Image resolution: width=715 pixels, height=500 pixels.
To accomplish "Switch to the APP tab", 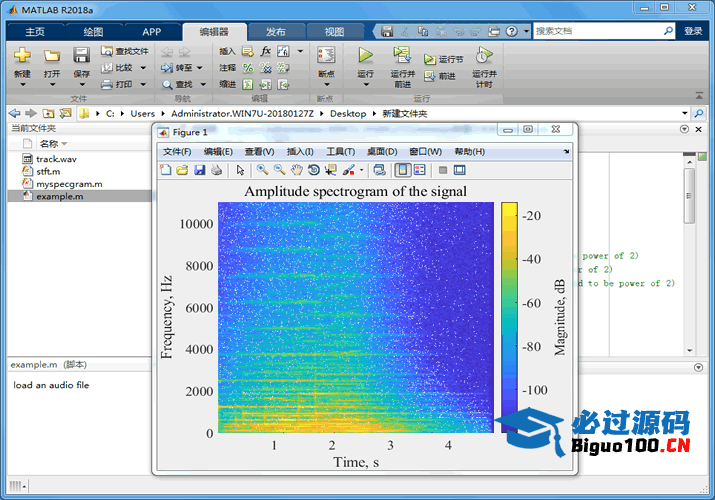I will 151,31.
